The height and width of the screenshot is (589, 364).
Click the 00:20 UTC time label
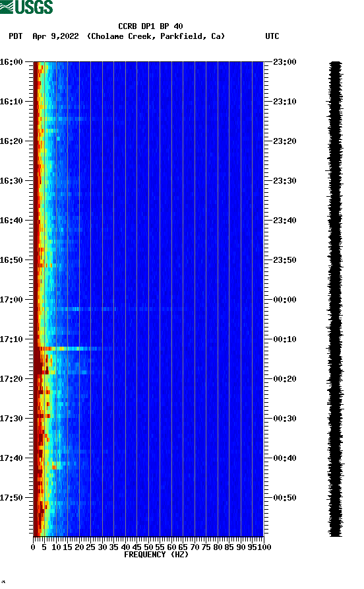pyautogui.click(x=285, y=378)
